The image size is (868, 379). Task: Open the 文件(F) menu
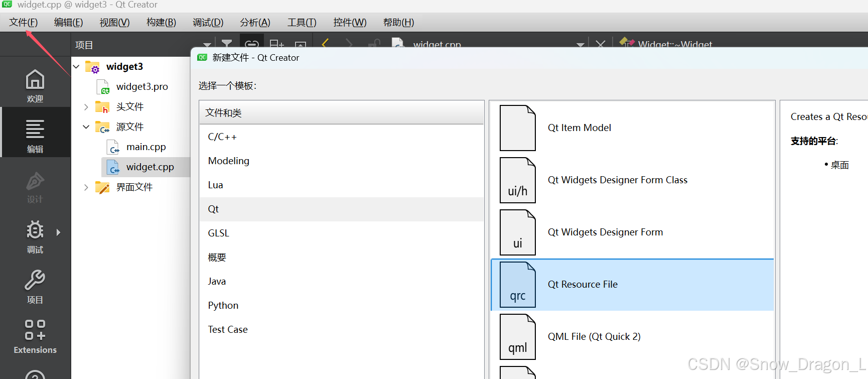coord(23,23)
